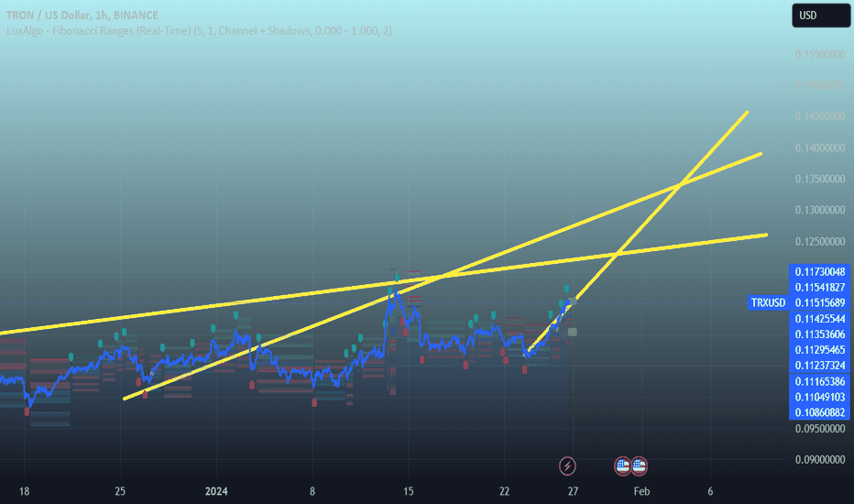The image size is (854, 504).
Task: Click the 0.13000000 price axis label
Action: coord(820,211)
